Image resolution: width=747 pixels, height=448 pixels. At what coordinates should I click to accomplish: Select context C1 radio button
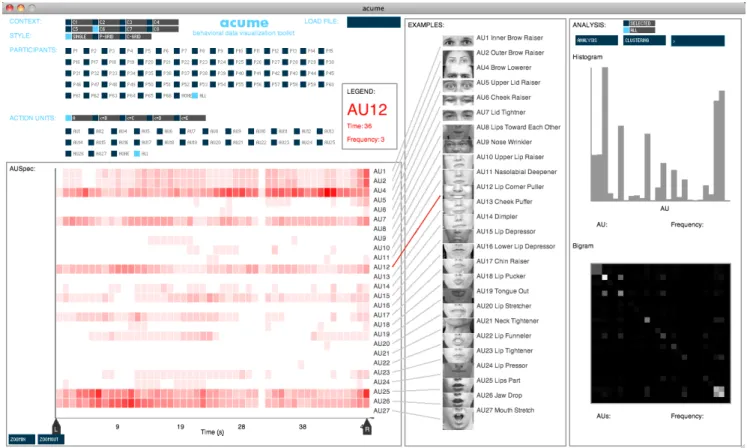click(x=68, y=22)
